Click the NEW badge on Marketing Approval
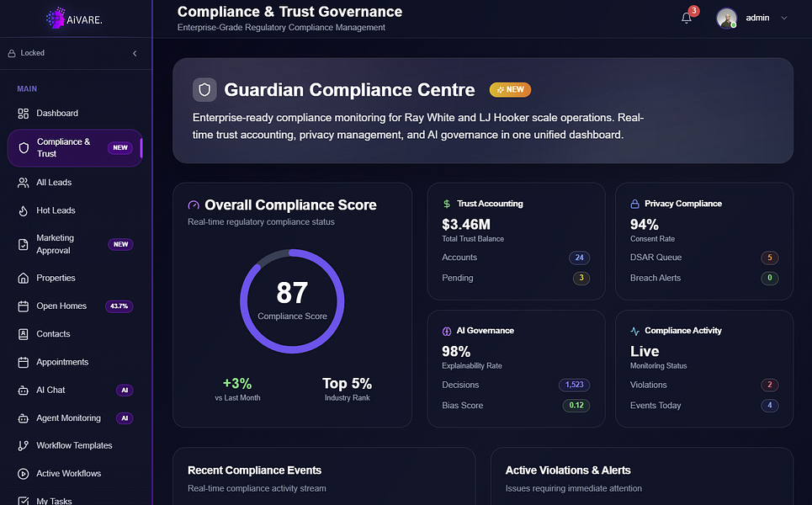 pyautogui.click(x=120, y=244)
